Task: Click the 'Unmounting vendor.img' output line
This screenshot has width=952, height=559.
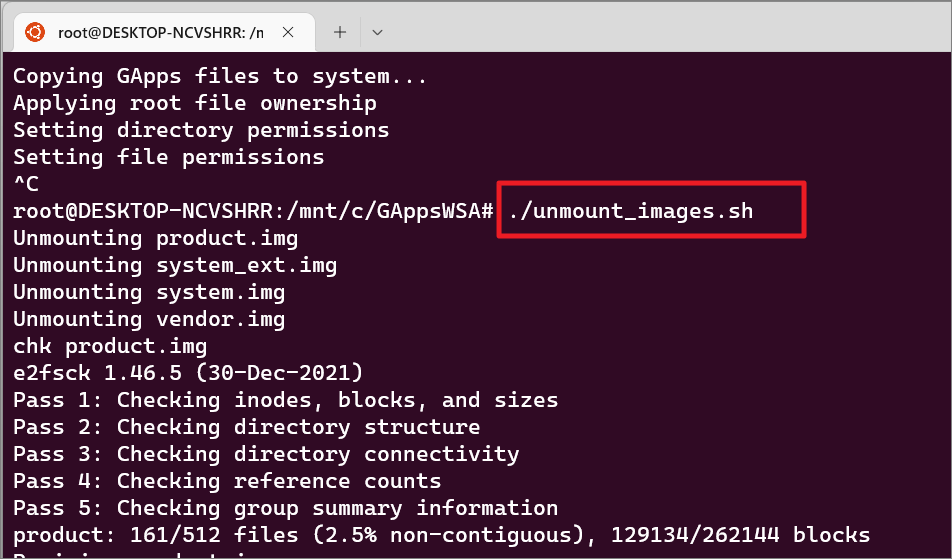Action: pyautogui.click(x=149, y=319)
